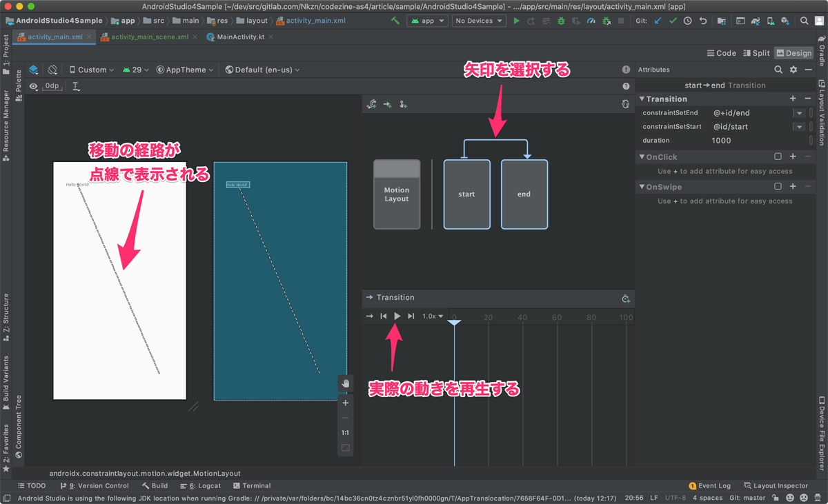Zoom in with the plus button
The height and width of the screenshot is (504, 828).
click(346, 403)
